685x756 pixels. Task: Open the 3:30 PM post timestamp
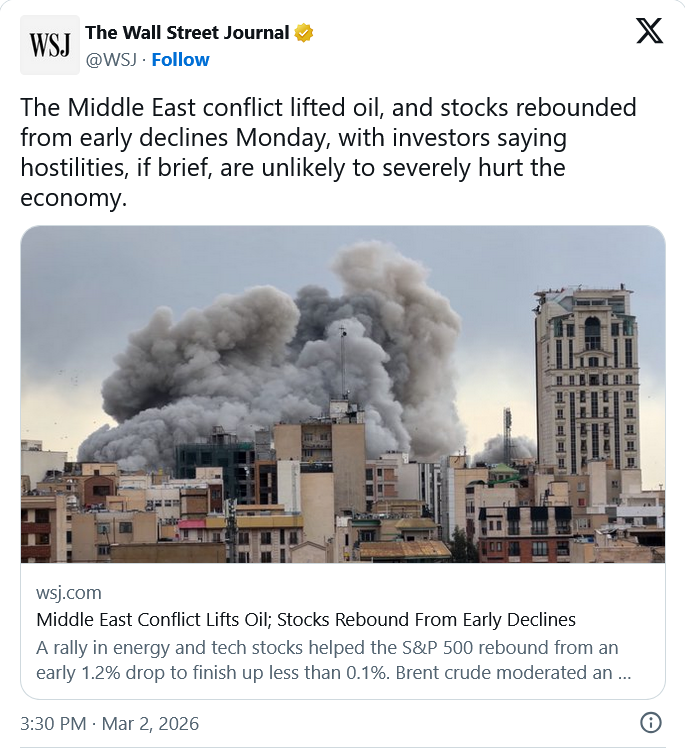pyautogui.click(x=51, y=724)
